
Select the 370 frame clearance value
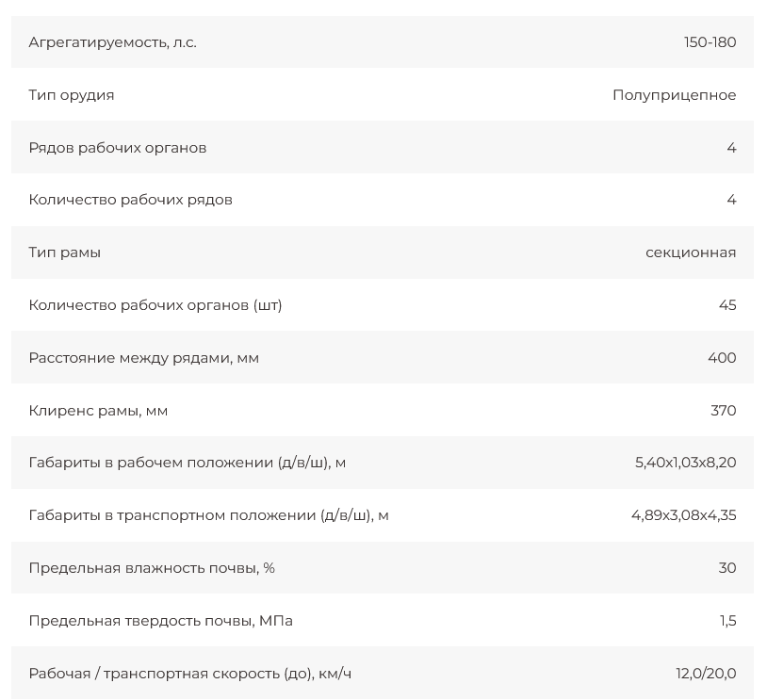(723, 411)
